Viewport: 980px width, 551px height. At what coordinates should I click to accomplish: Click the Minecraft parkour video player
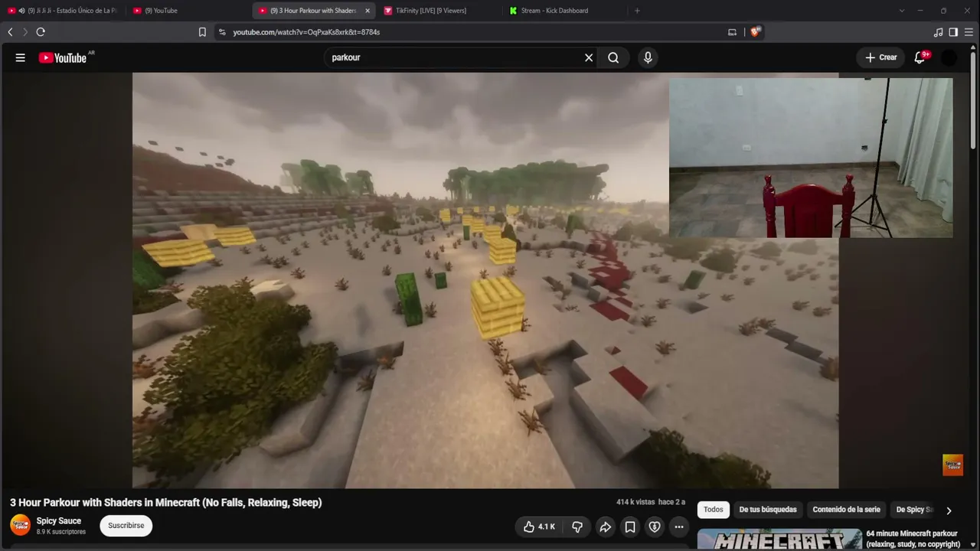coord(485,280)
